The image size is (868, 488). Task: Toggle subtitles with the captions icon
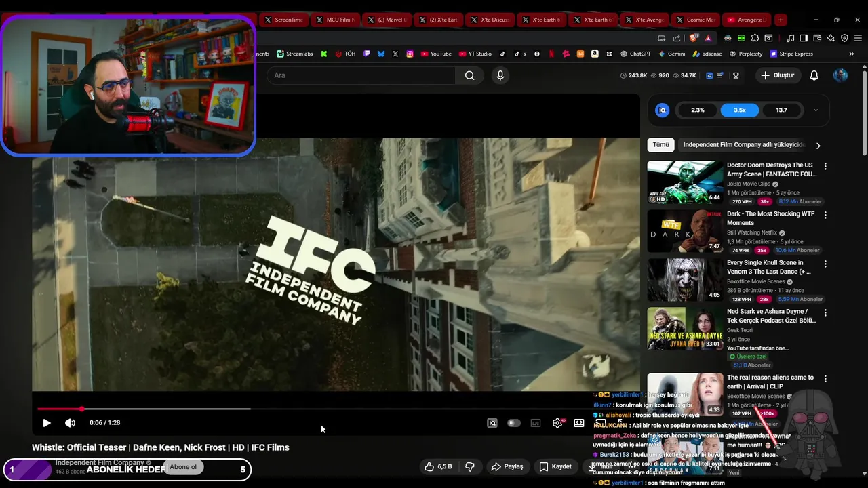[x=536, y=423]
